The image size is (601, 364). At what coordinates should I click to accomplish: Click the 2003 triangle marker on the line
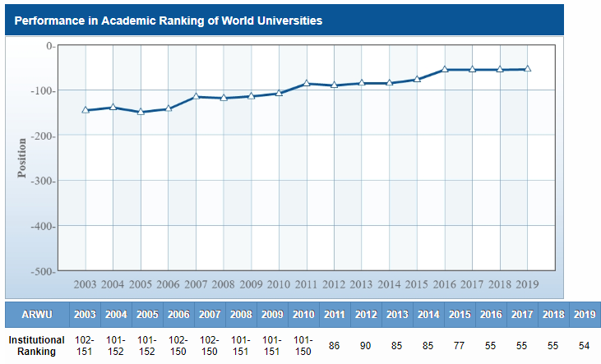click(x=86, y=110)
